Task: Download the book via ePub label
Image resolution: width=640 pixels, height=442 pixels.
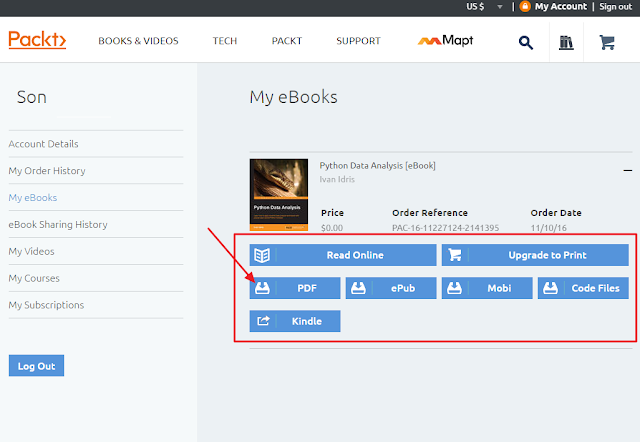Action: pyautogui.click(x=403, y=288)
